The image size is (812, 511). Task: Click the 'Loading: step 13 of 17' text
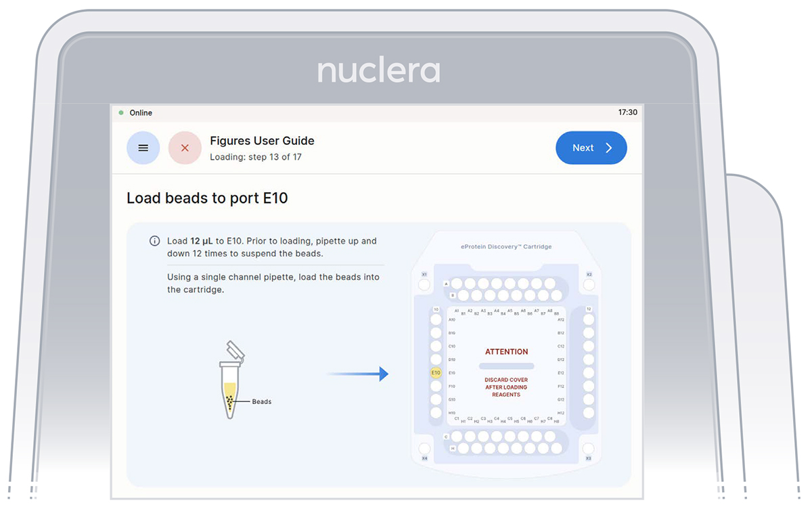coord(255,157)
